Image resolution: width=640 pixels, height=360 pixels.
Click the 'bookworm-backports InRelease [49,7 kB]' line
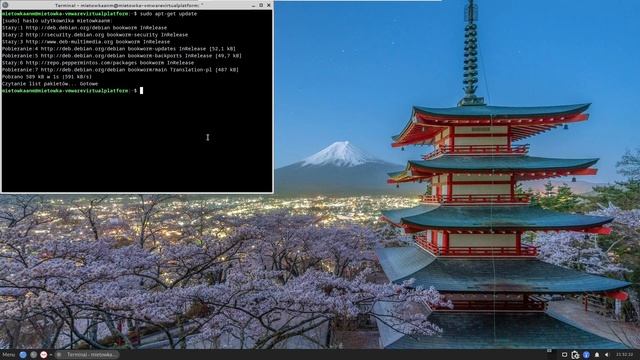[122, 56]
